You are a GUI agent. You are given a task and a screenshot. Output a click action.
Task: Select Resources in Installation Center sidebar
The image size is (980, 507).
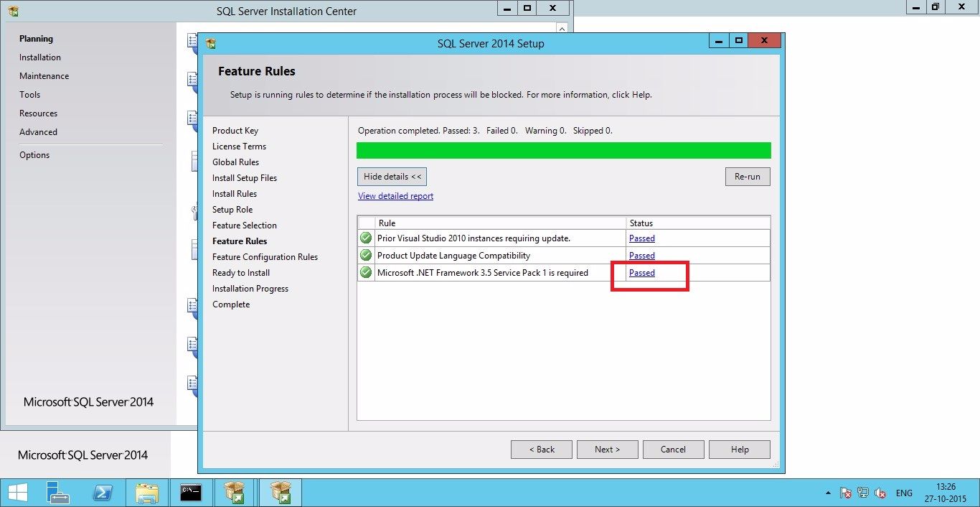pyautogui.click(x=39, y=113)
